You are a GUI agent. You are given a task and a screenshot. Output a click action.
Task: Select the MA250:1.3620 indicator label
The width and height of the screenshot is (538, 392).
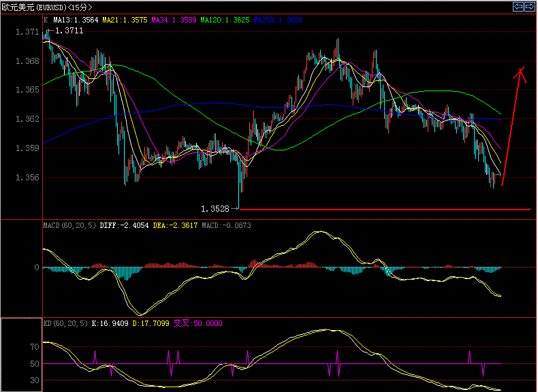tap(279, 20)
